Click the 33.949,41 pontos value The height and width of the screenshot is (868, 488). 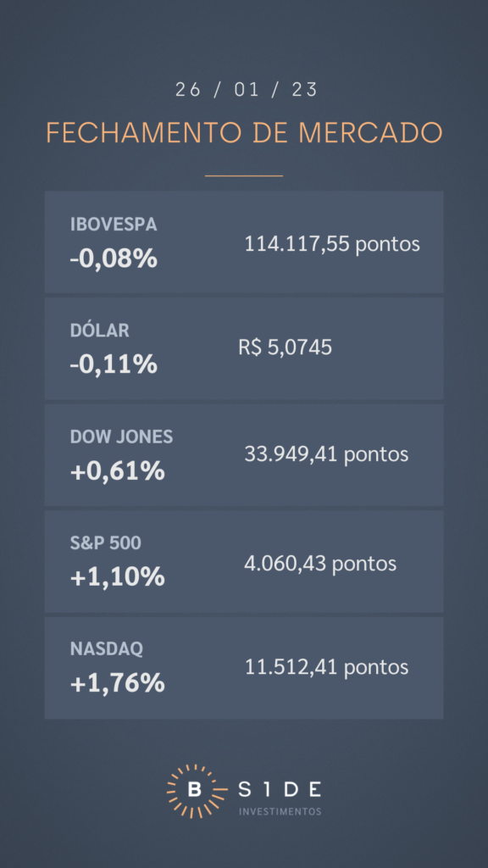click(x=326, y=454)
